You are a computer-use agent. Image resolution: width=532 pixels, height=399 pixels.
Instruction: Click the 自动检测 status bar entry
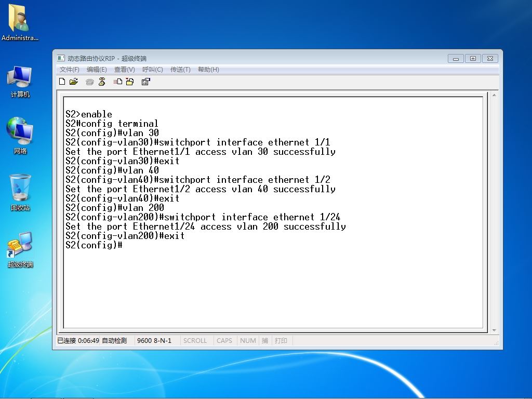pos(114,341)
